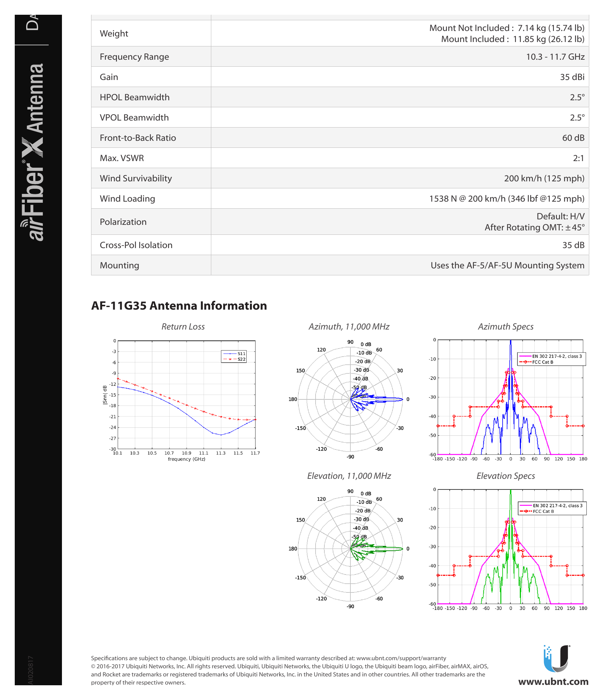Click the Wind Survivability label
This screenshot has height=700, width=604.
click(x=136, y=178)
